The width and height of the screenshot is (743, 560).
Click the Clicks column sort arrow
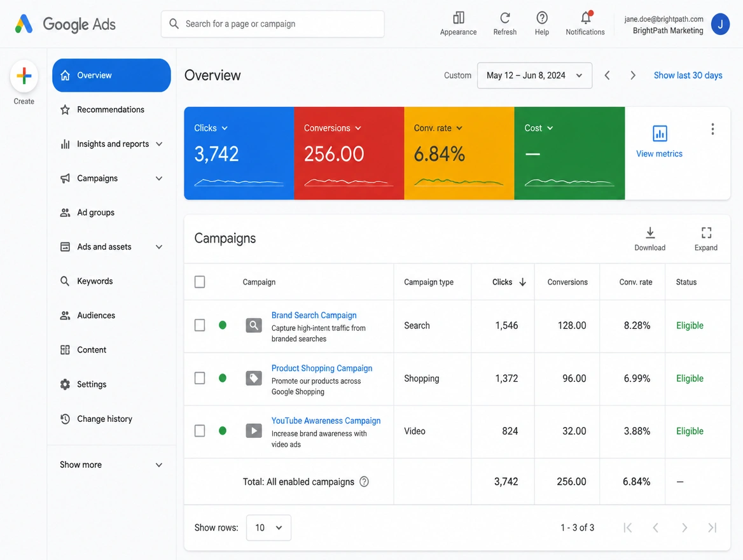point(523,282)
